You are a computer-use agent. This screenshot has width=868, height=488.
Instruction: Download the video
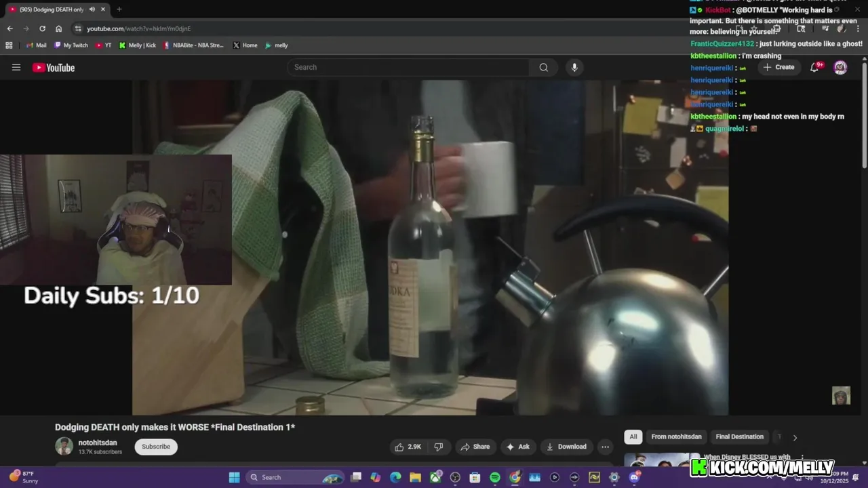click(x=566, y=447)
